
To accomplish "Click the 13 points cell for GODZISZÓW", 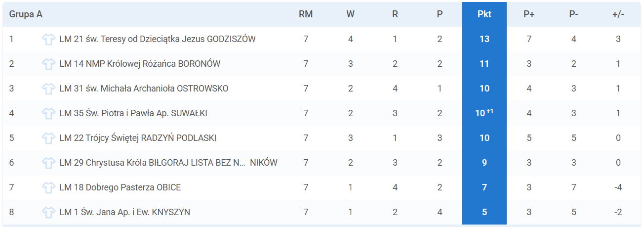I will point(484,39).
